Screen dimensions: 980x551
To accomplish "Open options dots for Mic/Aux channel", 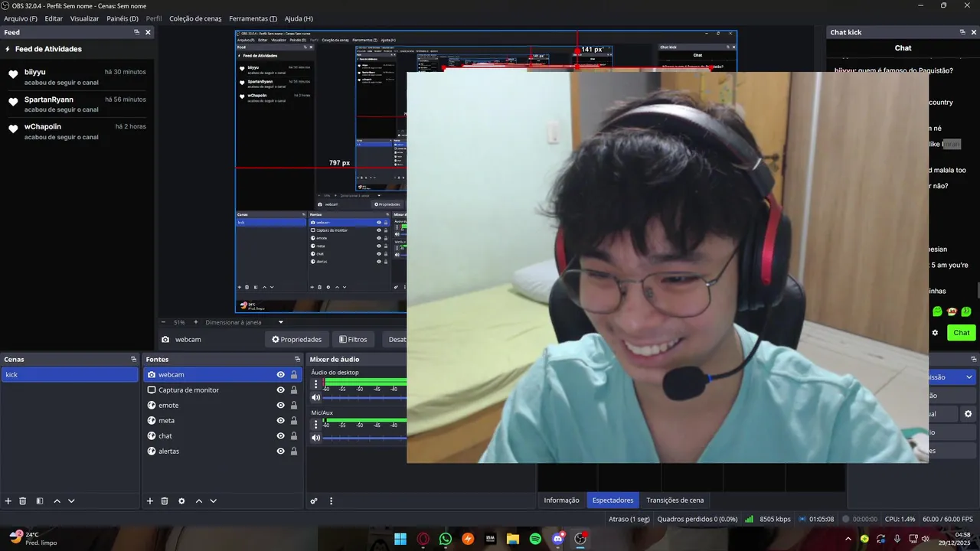I will pos(315,424).
